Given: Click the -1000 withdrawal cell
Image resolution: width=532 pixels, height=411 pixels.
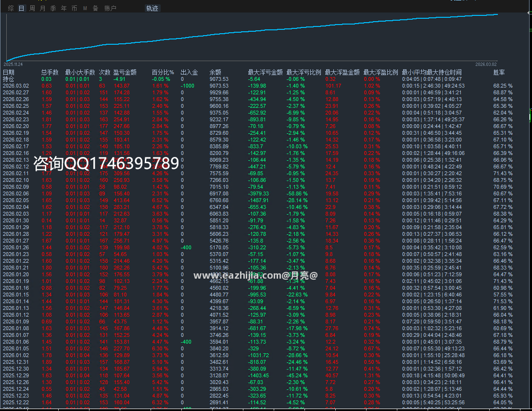Looking at the screenshot, I should [188, 86].
